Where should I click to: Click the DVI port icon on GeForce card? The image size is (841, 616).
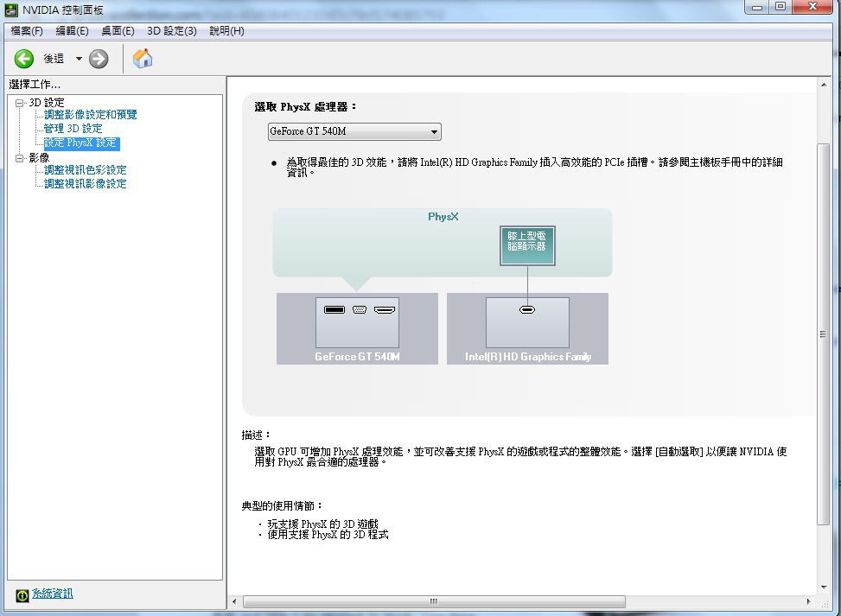(334, 309)
